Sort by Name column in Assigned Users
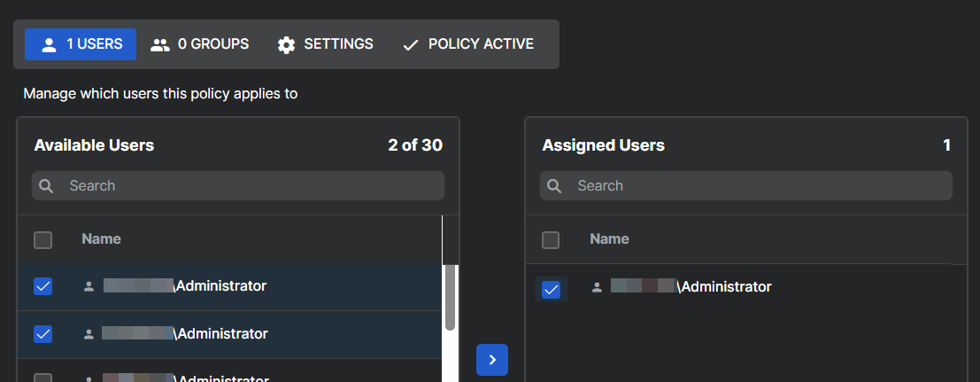 (609, 239)
